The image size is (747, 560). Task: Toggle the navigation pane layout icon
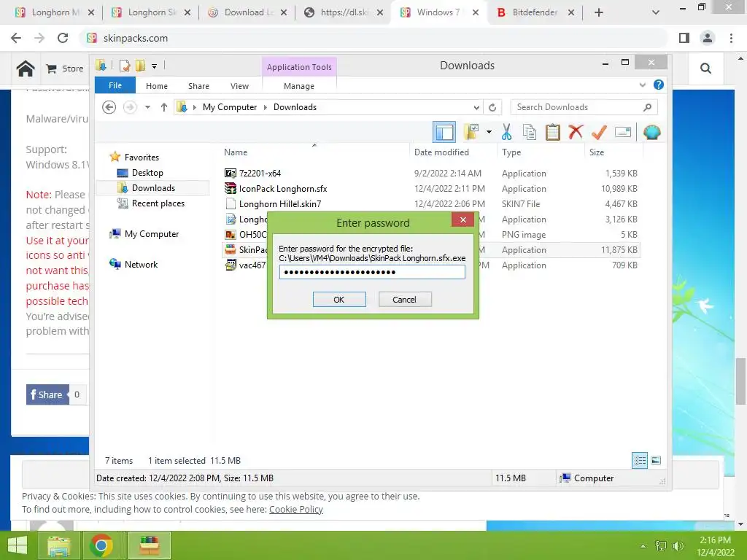pyautogui.click(x=444, y=132)
